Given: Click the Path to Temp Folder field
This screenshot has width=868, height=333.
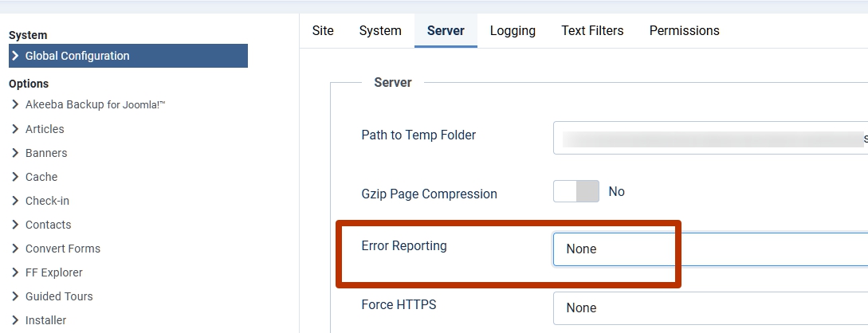Looking at the screenshot, I should 709,138.
